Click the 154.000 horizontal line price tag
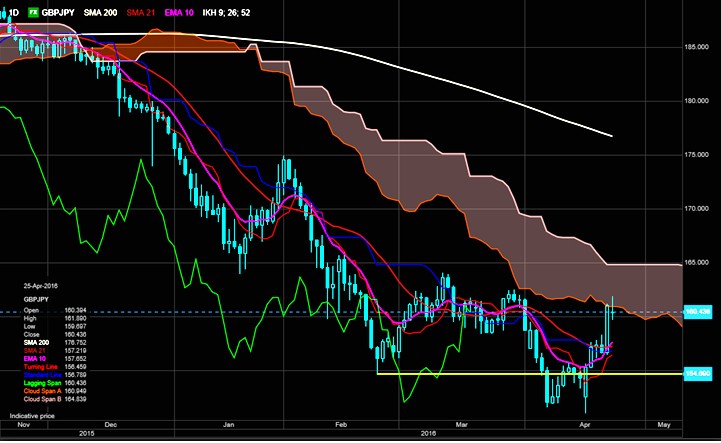 (x=700, y=373)
